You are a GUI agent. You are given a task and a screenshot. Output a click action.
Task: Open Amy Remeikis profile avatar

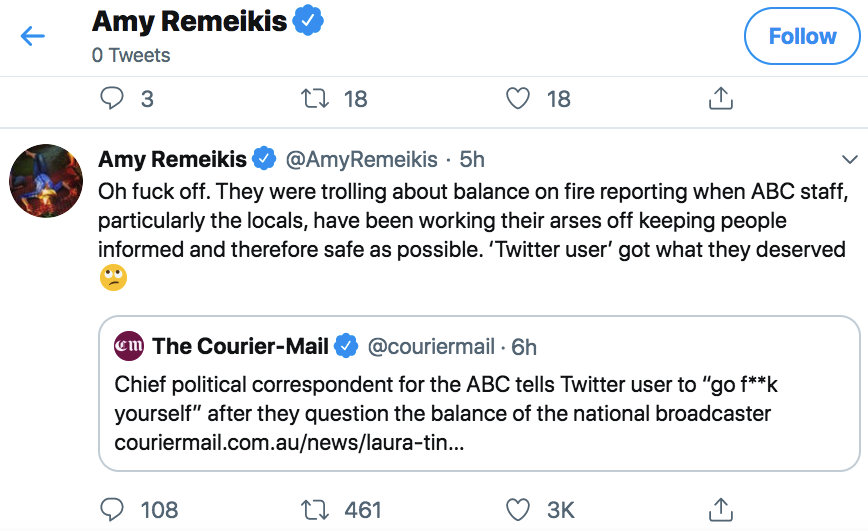click(x=46, y=181)
